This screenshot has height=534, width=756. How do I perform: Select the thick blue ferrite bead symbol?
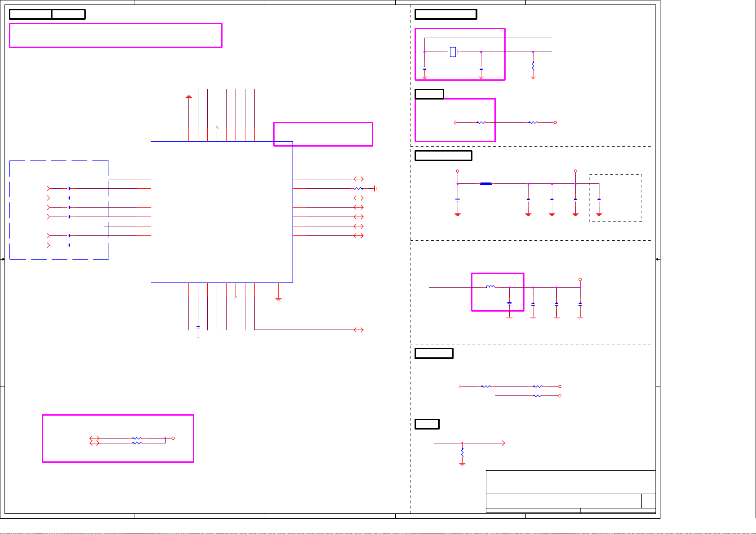pyautogui.click(x=486, y=184)
